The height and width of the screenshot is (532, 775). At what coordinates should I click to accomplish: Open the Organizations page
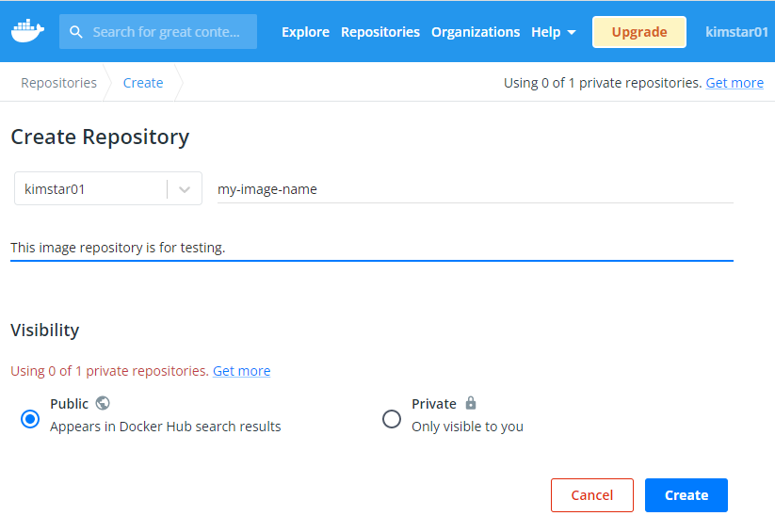(476, 32)
